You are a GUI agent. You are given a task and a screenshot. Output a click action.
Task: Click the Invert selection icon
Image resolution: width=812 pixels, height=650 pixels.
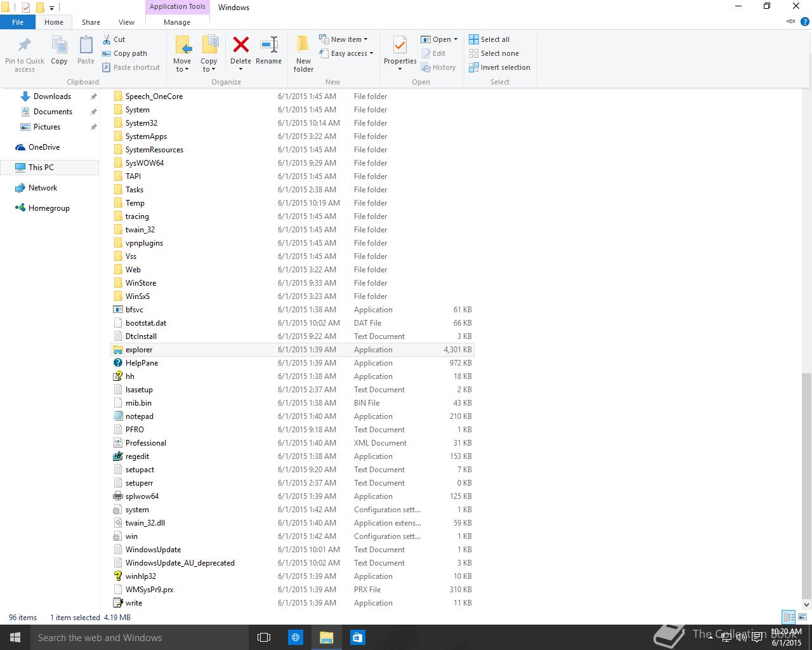[474, 67]
